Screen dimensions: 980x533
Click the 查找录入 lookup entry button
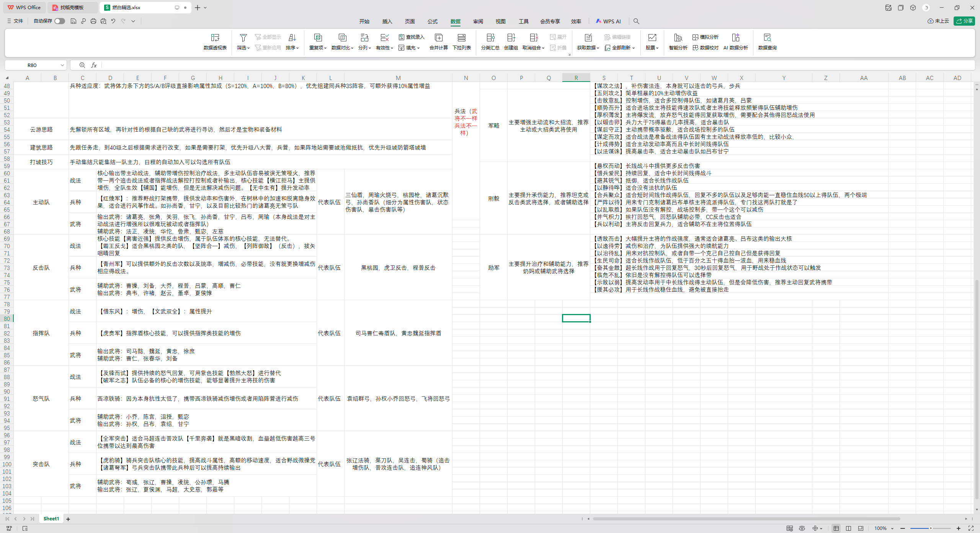pyautogui.click(x=412, y=37)
